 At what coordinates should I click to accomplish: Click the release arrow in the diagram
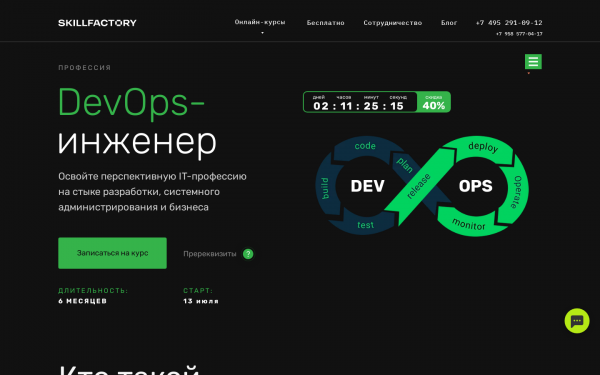[x=419, y=186]
